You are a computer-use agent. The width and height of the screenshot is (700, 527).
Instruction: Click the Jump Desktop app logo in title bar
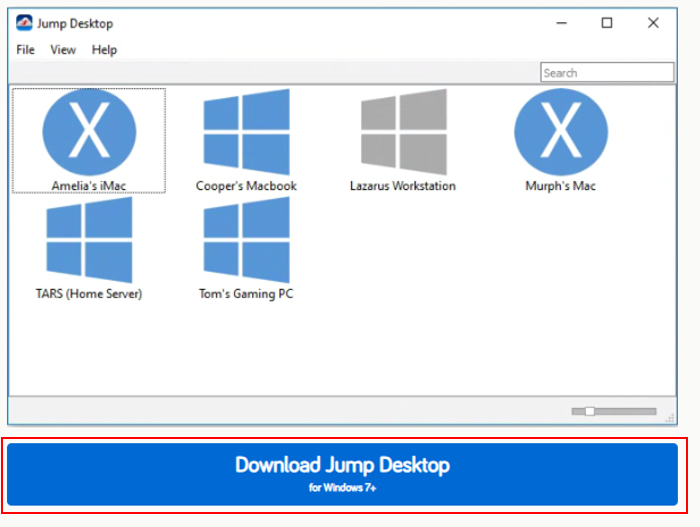tap(24, 23)
